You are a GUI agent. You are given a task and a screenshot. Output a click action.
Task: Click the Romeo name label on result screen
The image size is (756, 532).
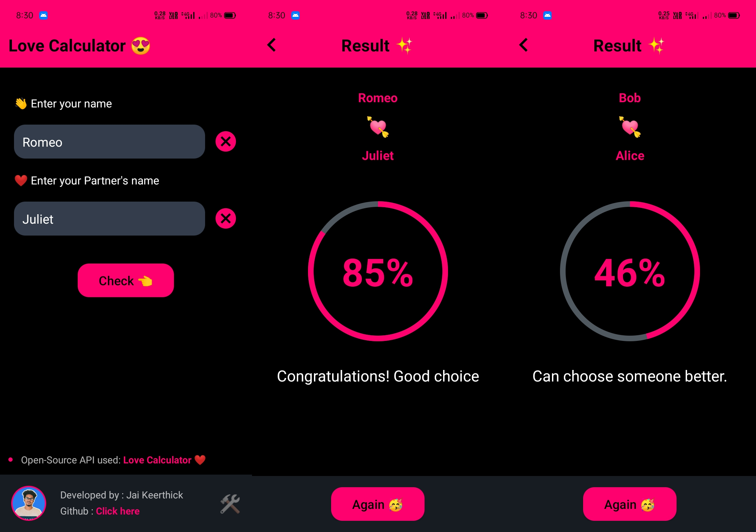(x=378, y=98)
